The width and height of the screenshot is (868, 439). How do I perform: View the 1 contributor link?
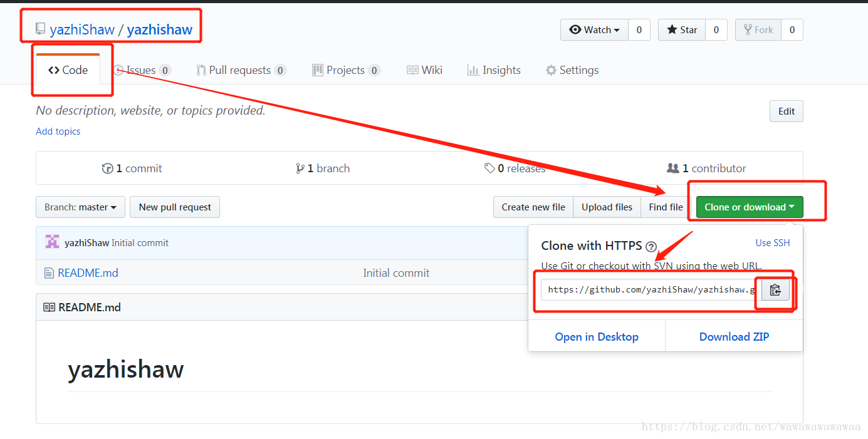tap(706, 168)
